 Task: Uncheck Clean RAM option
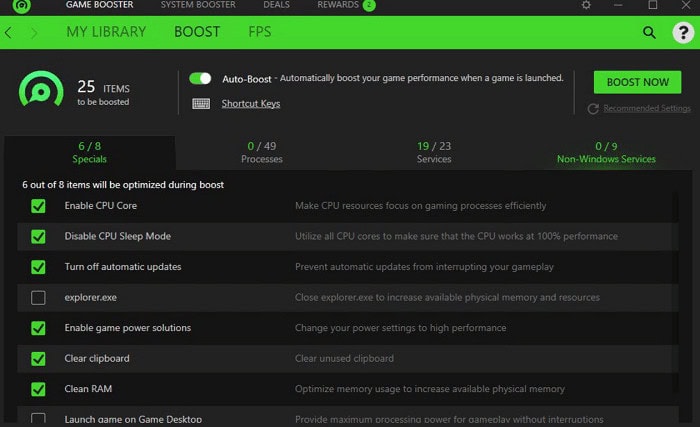click(38, 389)
